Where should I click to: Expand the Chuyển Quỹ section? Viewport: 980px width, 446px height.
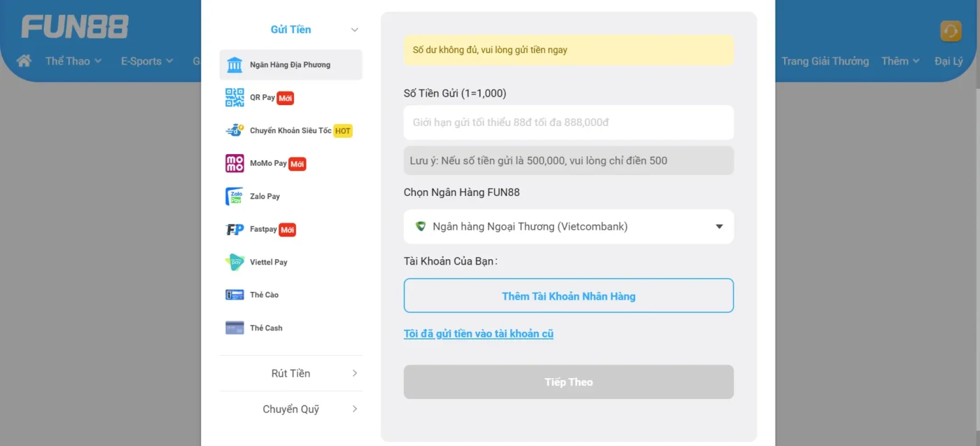tap(354, 409)
